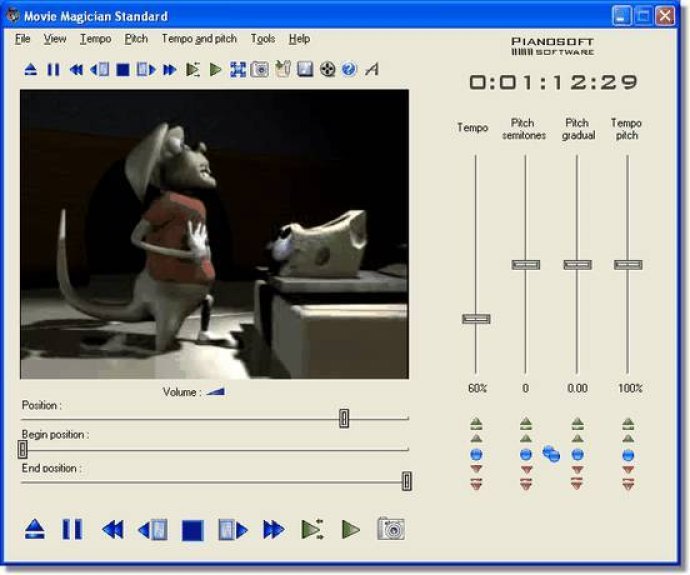
Task: Open the Tempo and pitch menu
Action: 199,39
